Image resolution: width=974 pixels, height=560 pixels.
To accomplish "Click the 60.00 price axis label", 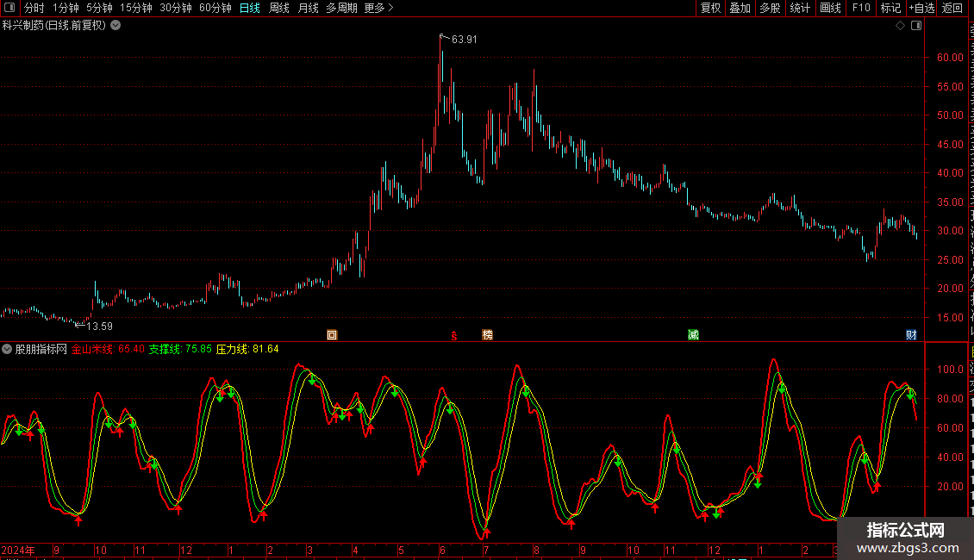I will [951, 57].
